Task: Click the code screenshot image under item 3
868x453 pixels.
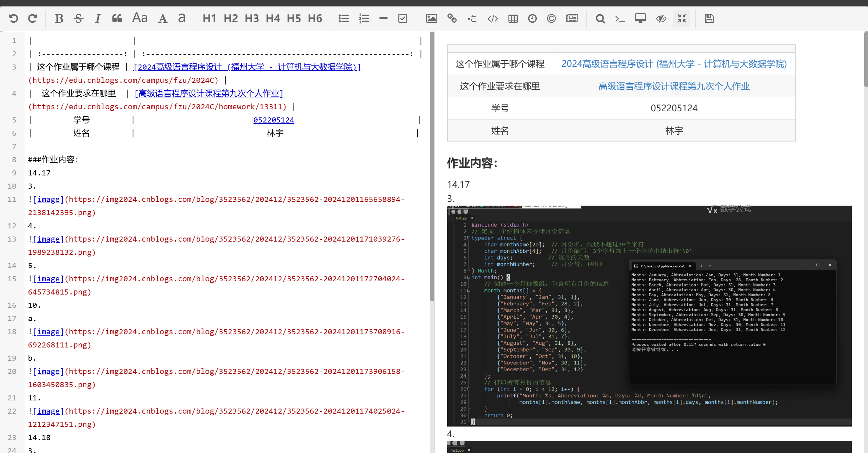Action: point(649,316)
